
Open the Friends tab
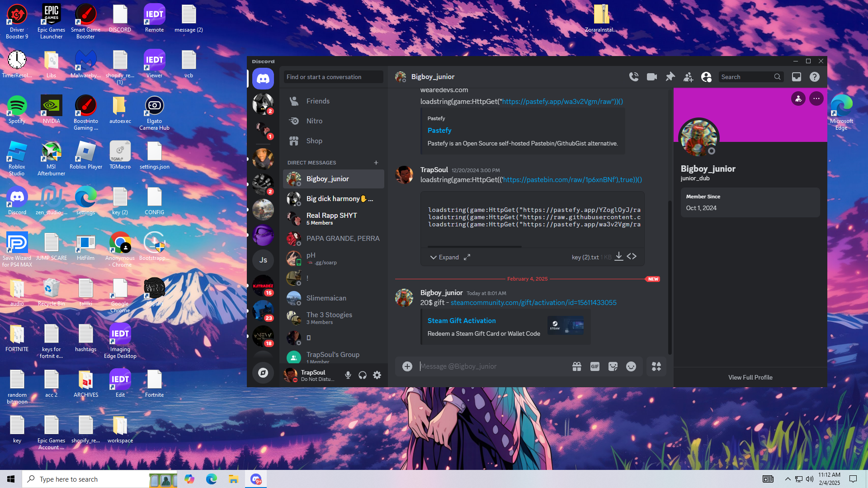[x=318, y=101]
